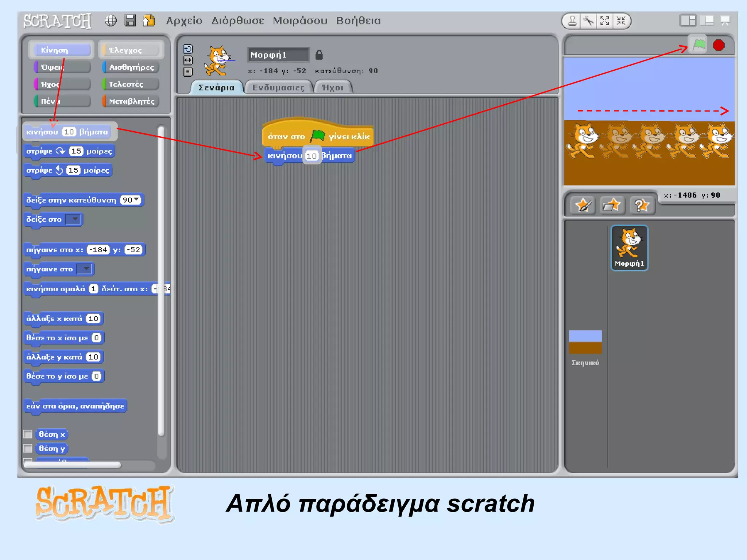Set rotation style to left-right flip
Screen dimensions: 747x560
[187, 60]
